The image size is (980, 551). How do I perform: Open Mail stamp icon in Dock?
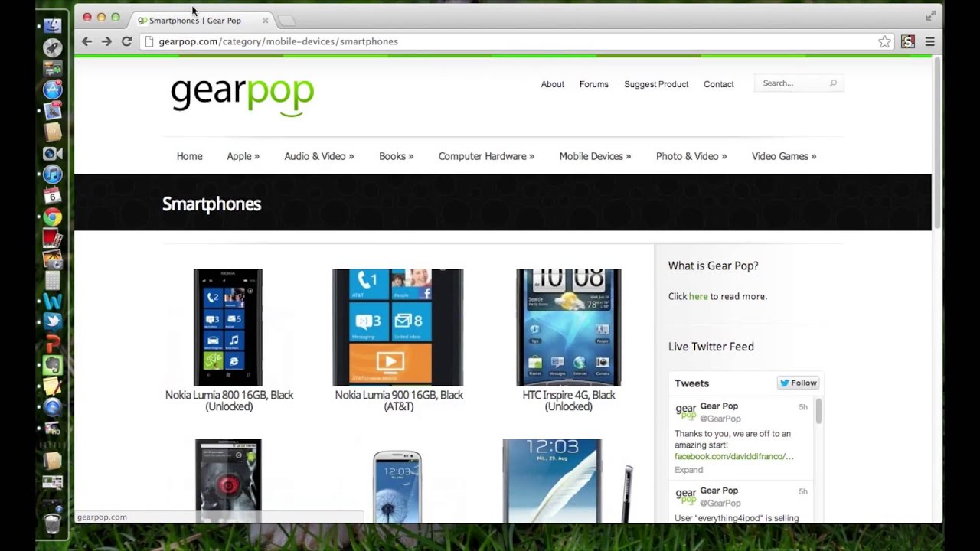52,111
